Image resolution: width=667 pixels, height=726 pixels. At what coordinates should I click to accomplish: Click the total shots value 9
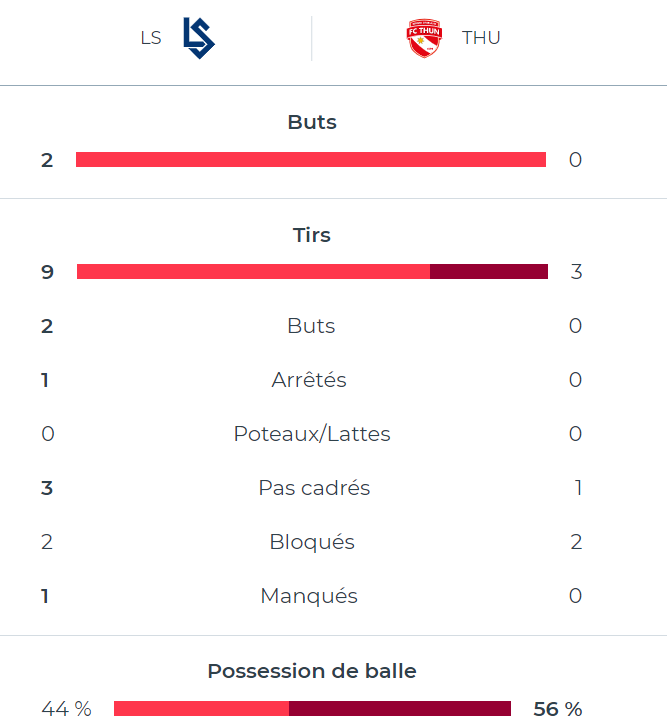tap(47, 272)
